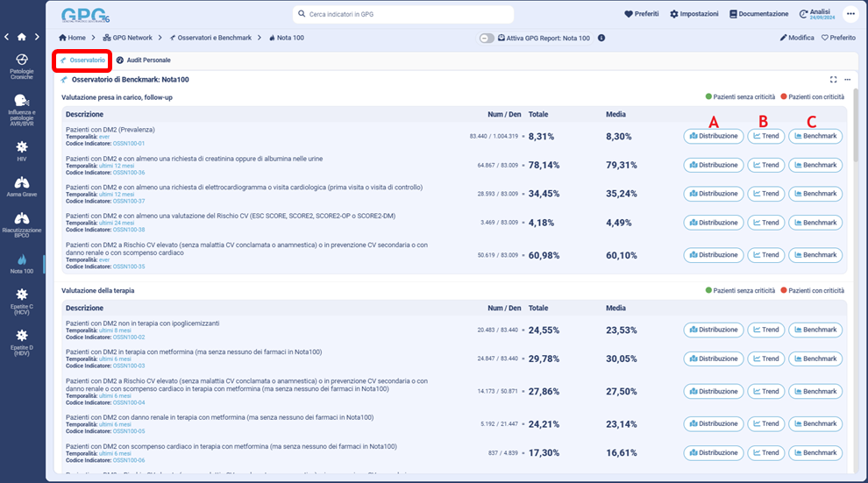Open the Osservatorio panel more options menu
Viewport: 868px width, 483px height.
847,80
